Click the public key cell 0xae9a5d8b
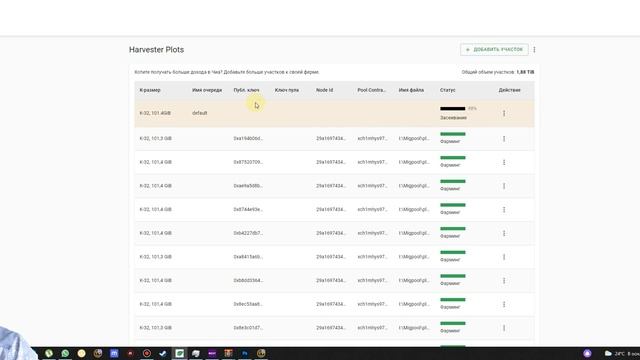 click(248, 186)
